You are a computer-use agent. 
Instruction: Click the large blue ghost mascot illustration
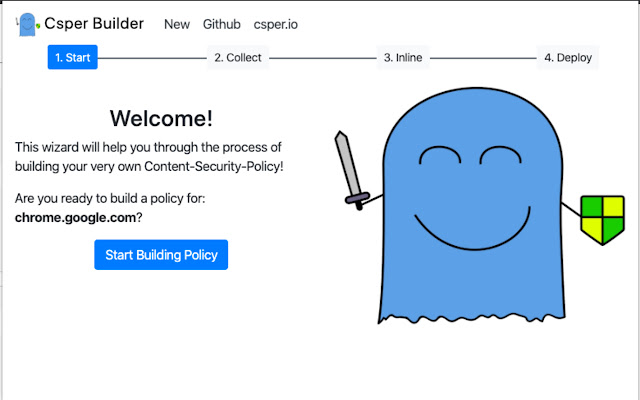pos(480,206)
